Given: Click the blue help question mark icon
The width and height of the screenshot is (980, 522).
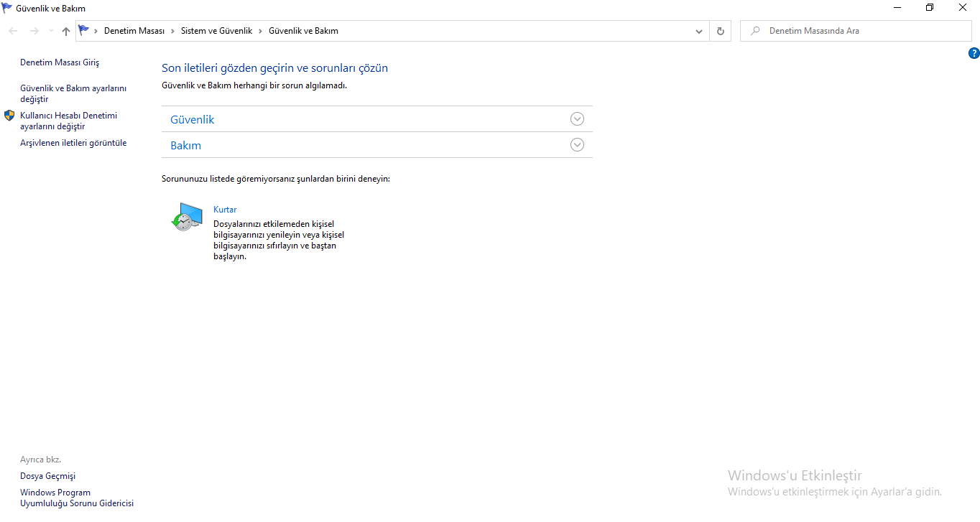Looking at the screenshot, I should pos(974,53).
